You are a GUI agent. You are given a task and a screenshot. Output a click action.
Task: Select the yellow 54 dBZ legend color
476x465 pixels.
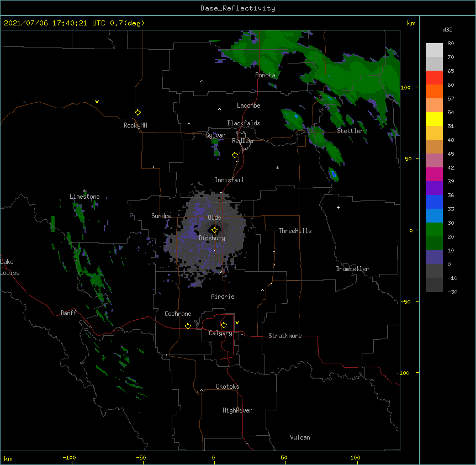[x=434, y=119]
